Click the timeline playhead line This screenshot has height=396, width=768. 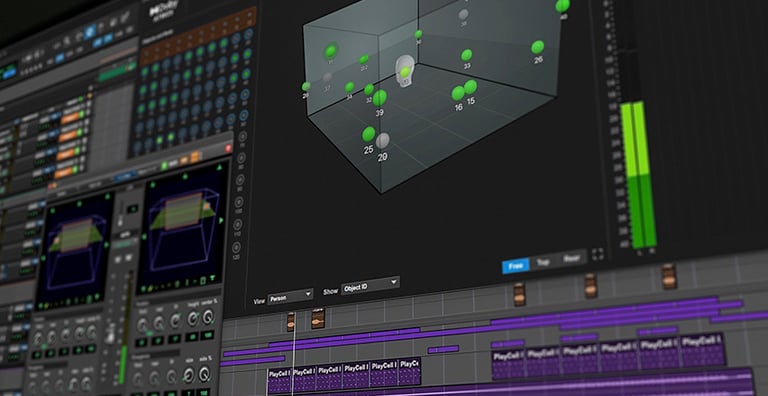pyautogui.click(x=294, y=353)
